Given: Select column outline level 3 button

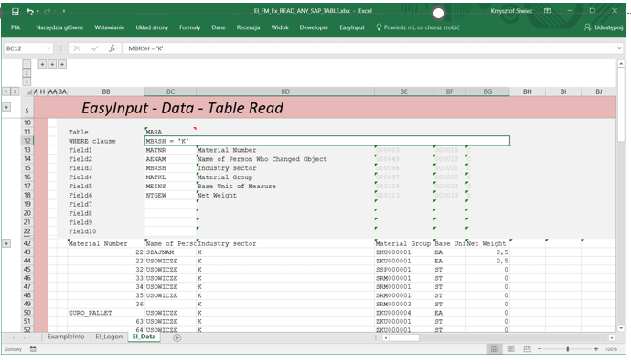Looking at the screenshot, I should click(27, 81).
